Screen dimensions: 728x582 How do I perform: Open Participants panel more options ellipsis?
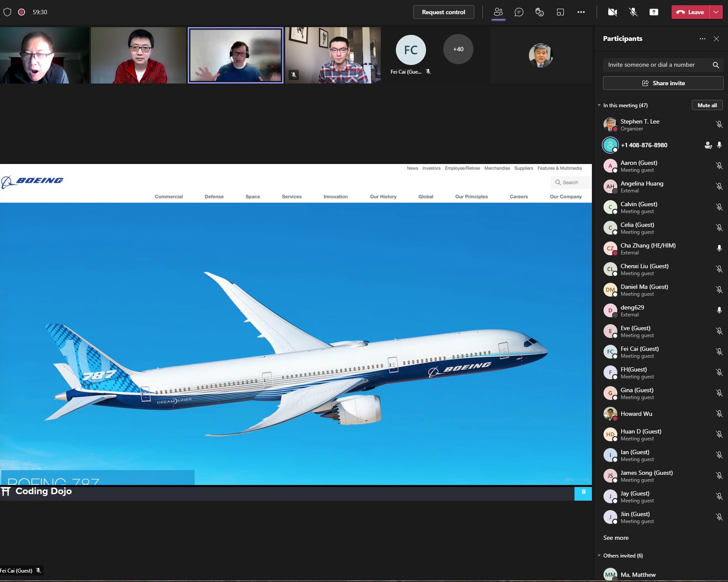click(703, 39)
